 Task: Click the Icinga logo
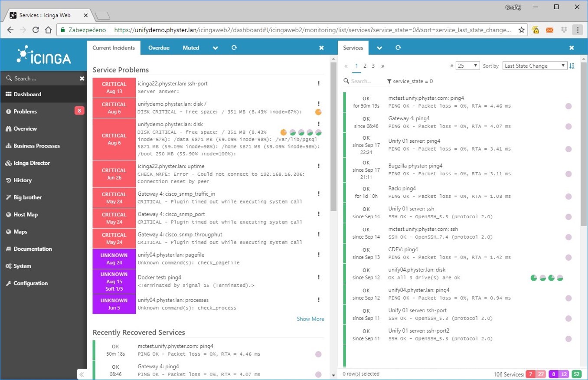(43, 56)
